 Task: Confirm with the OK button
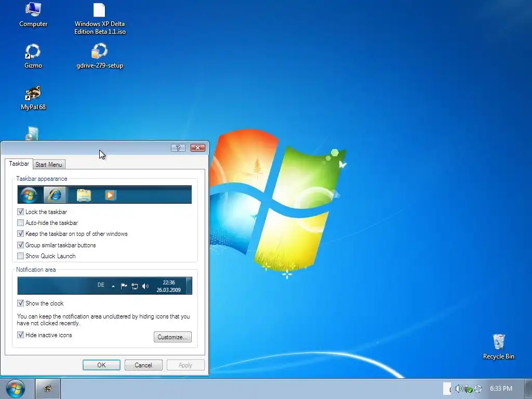(x=101, y=365)
